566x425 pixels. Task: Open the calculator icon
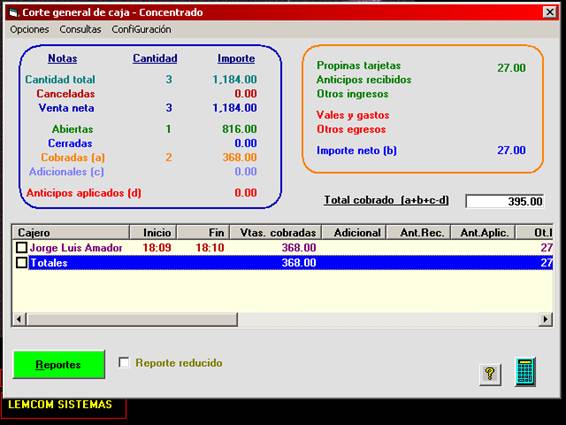(525, 372)
